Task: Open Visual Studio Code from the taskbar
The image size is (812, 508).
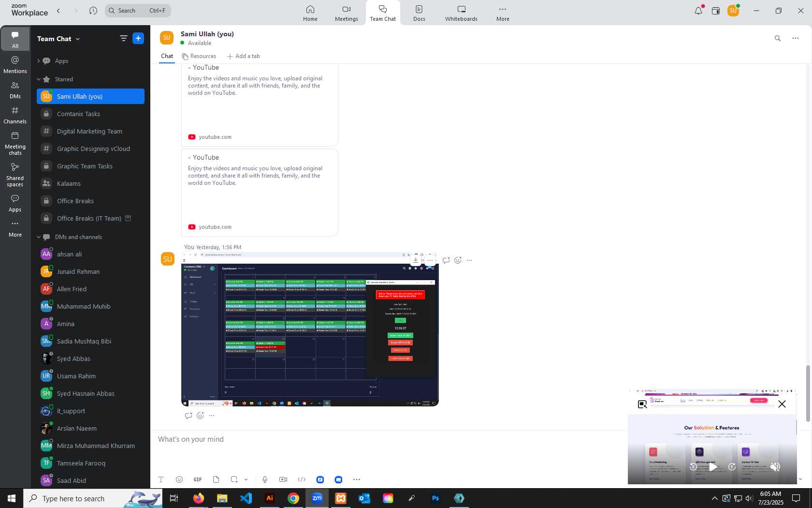Action: tap(246, 498)
